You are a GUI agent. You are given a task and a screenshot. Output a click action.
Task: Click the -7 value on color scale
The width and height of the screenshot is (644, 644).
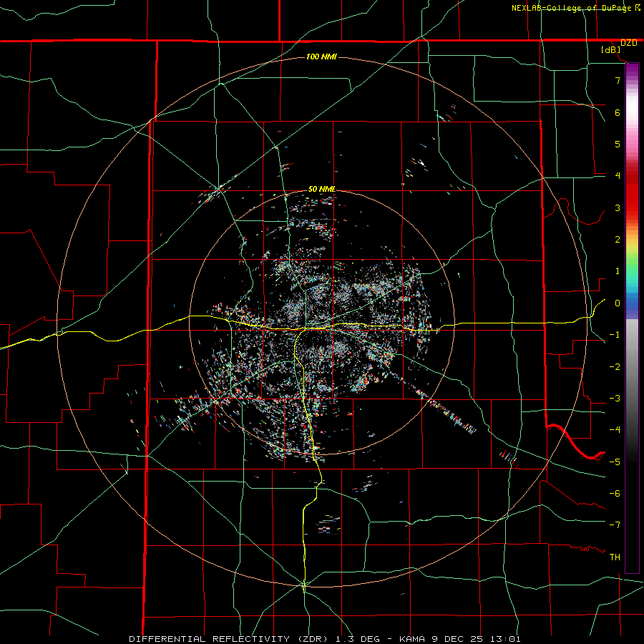615,525
